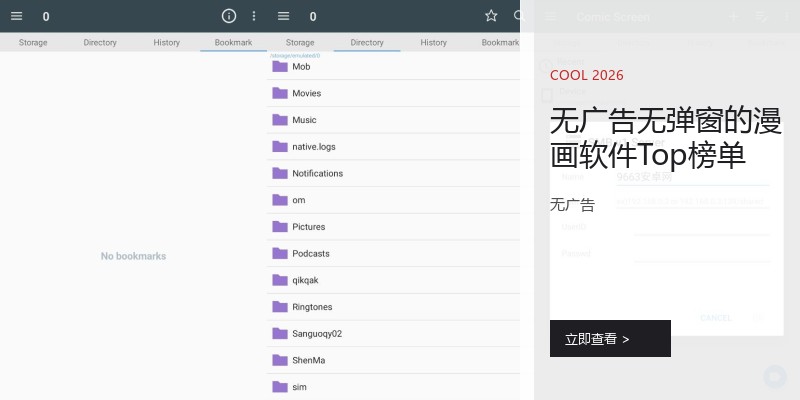Click the folder icon beside Pictures
Screen dimensions: 800x400
(x=280, y=227)
